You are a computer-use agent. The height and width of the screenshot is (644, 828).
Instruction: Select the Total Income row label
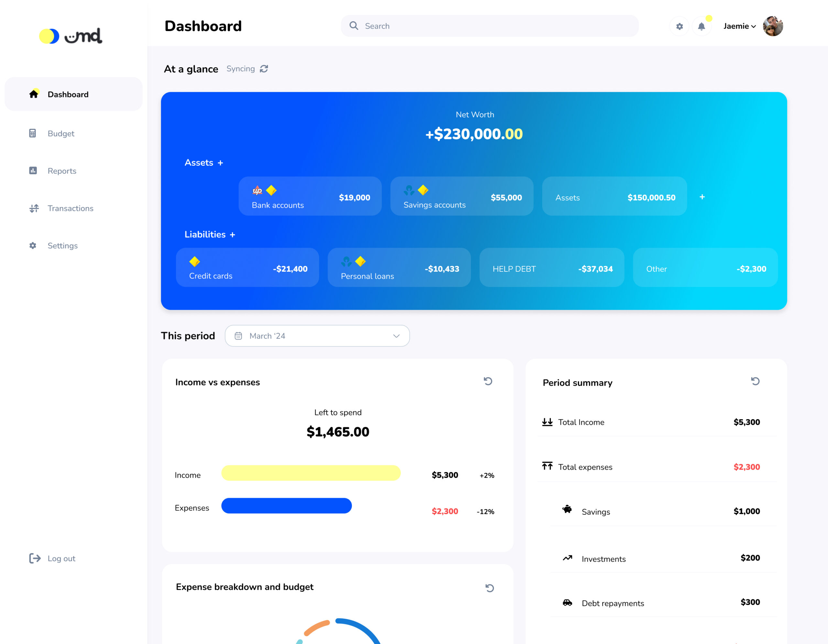click(x=581, y=422)
